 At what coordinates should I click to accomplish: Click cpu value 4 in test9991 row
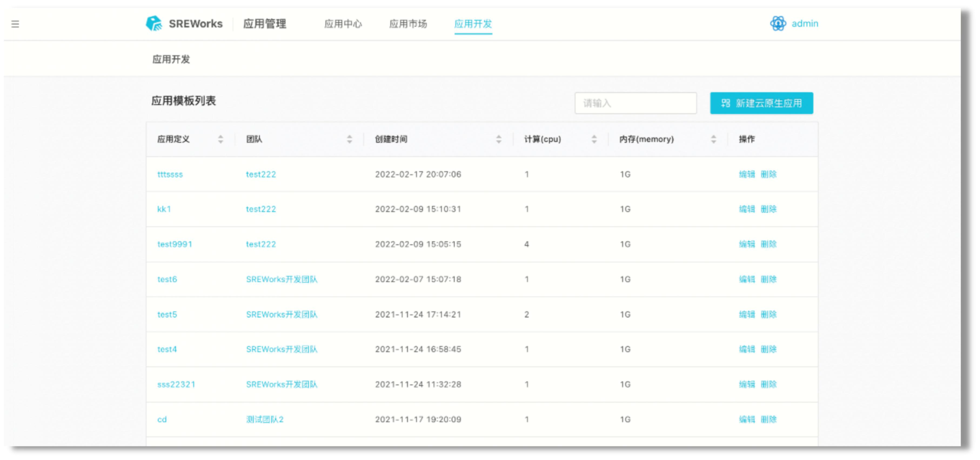pos(527,244)
